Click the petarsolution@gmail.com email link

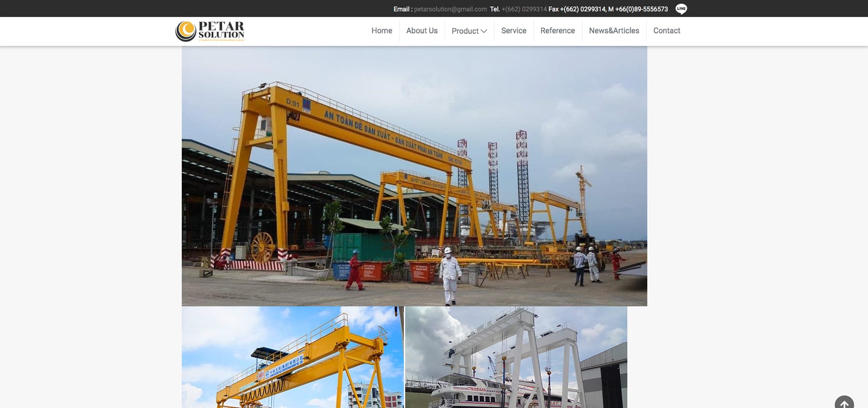coord(450,9)
